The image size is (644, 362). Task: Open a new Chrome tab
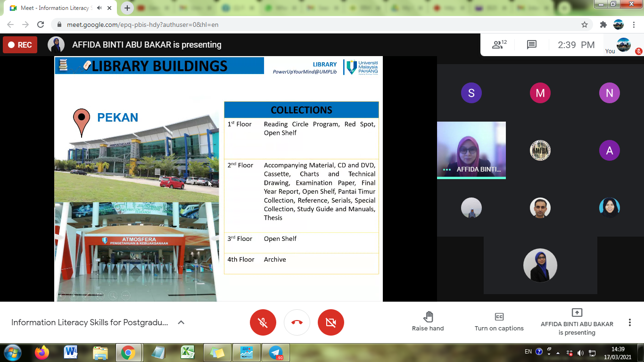pyautogui.click(x=127, y=8)
